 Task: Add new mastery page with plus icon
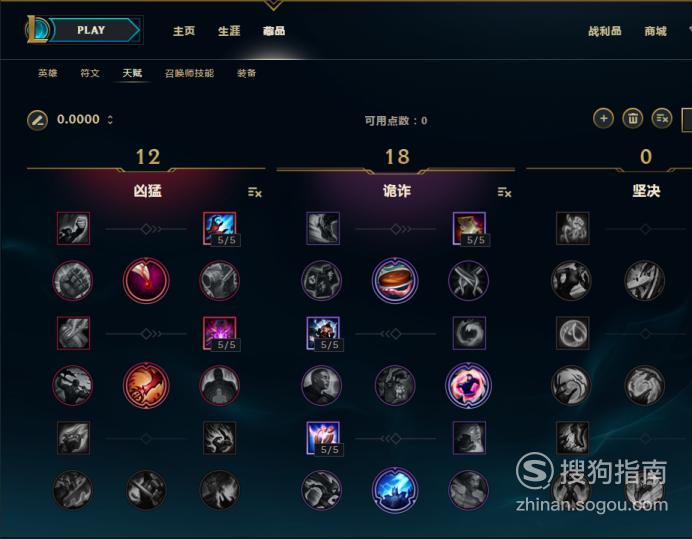click(x=603, y=118)
